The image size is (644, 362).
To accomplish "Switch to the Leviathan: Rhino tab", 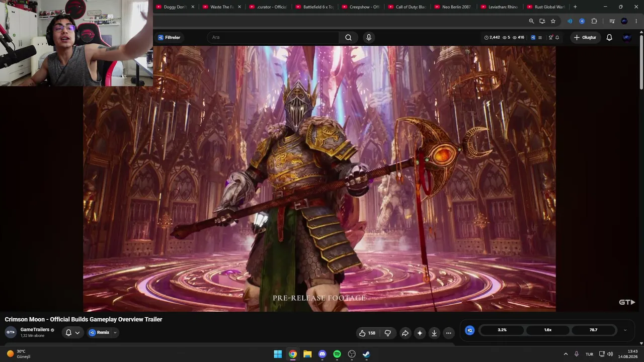I will 500,7.
